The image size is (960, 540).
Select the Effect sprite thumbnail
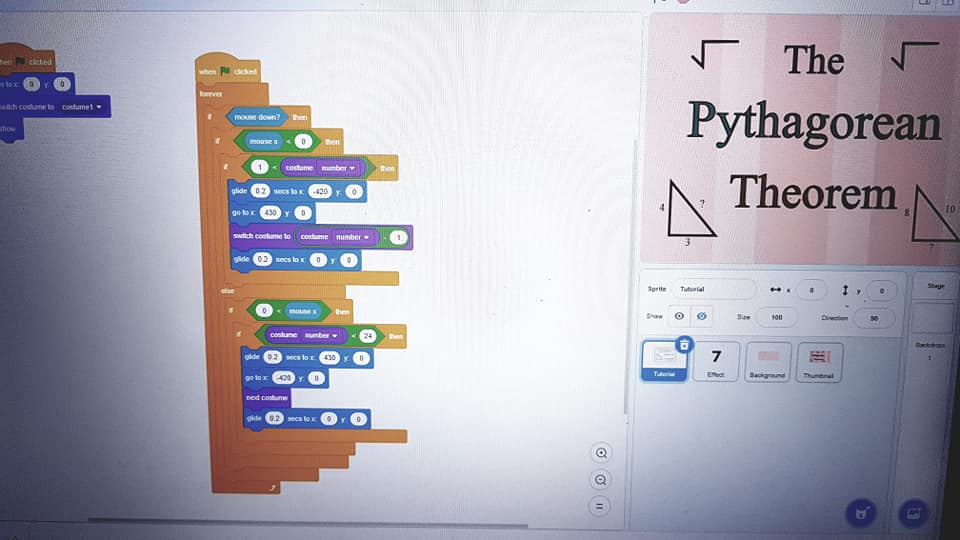tap(716, 362)
